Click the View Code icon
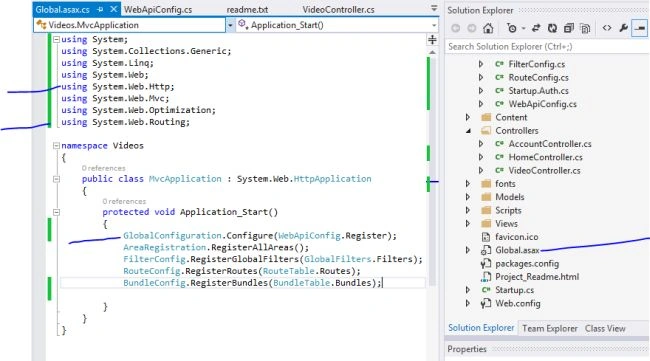The width and height of the screenshot is (650, 361). [x=607, y=28]
